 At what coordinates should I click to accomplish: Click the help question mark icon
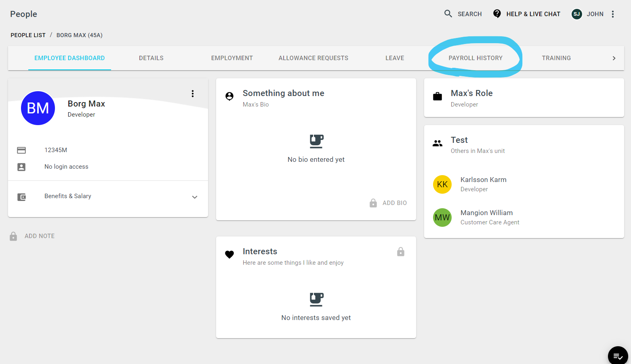pos(497,14)
